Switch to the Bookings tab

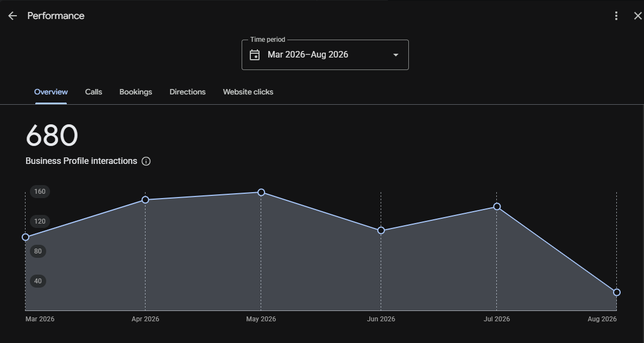click(136, 92)
